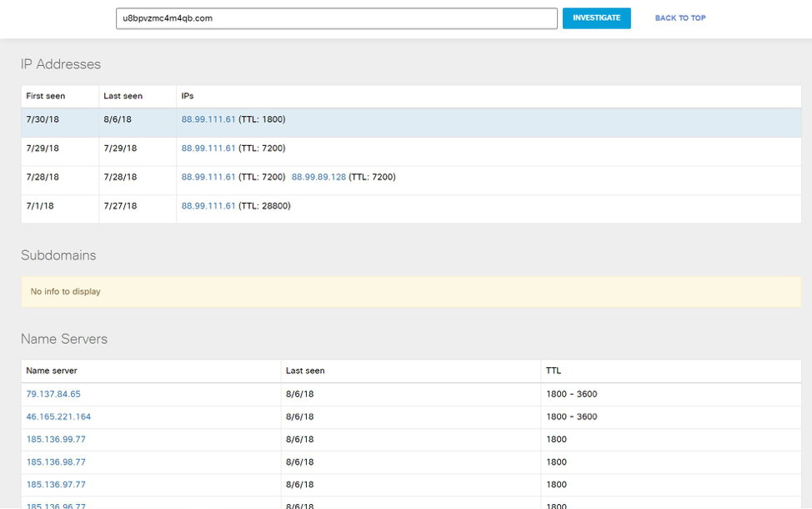
Task: Follow the BACK TO TOP link
Action: 679,18
